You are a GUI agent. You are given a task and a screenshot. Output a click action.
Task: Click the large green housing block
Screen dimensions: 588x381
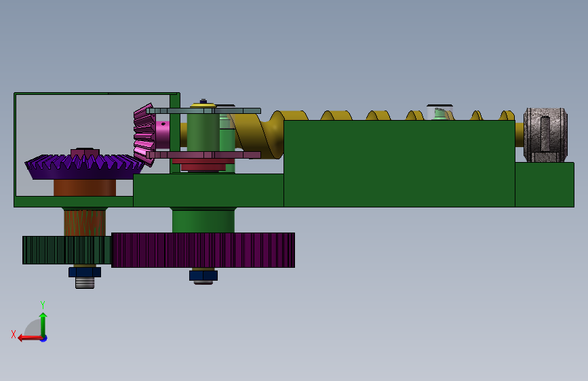click(x=399, y=163)
